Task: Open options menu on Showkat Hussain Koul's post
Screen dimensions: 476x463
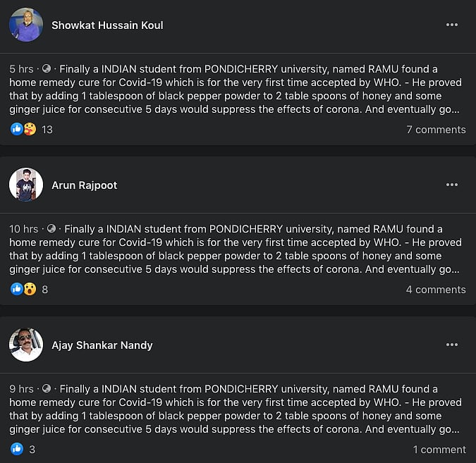Action: [x=452, y=25]
